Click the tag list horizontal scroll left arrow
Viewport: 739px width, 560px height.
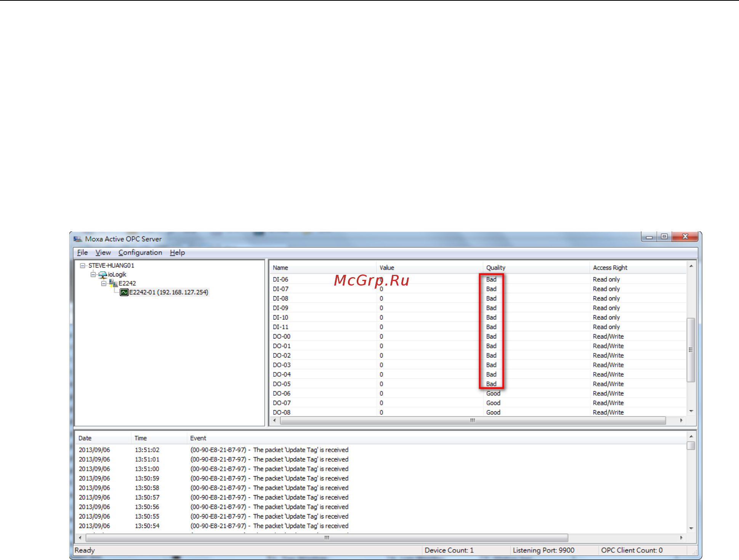pos(274,420)
